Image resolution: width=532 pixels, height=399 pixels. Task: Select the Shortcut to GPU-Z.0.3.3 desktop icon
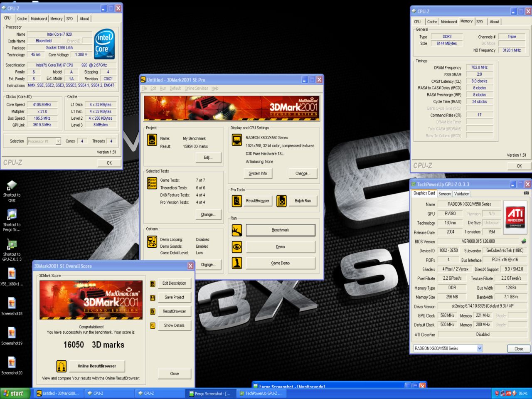coord(12,251)
